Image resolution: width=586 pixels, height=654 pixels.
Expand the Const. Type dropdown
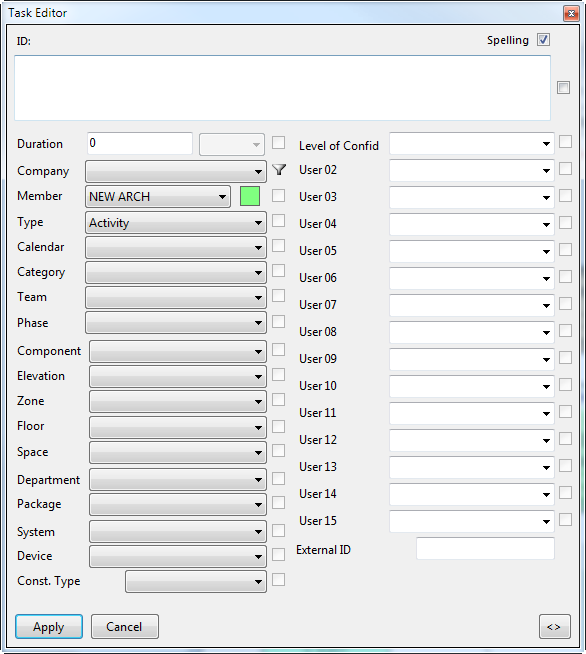[196, 581]
